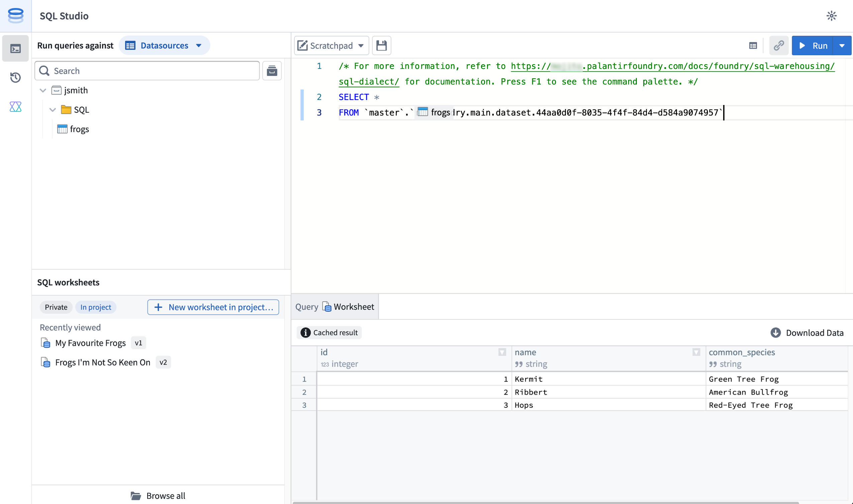Open the sidebar icon below history
Viewport: 853px width, 504px height.
[15, 107]
